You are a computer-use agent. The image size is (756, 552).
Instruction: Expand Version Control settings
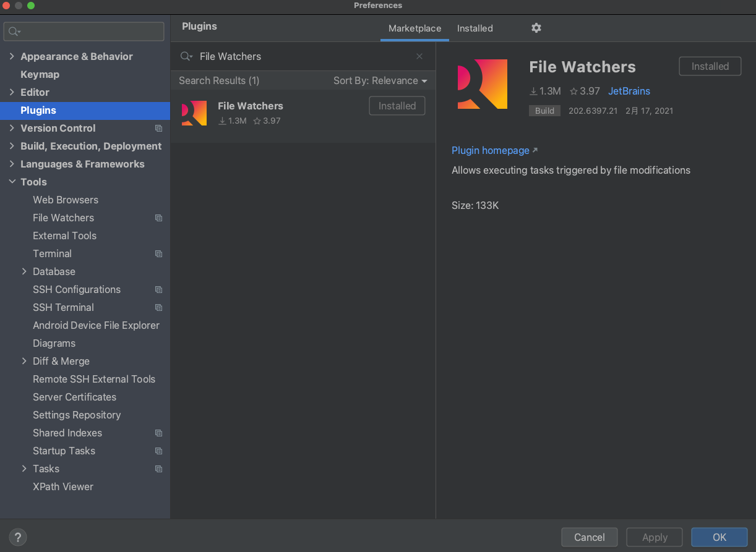pos(12,128)
